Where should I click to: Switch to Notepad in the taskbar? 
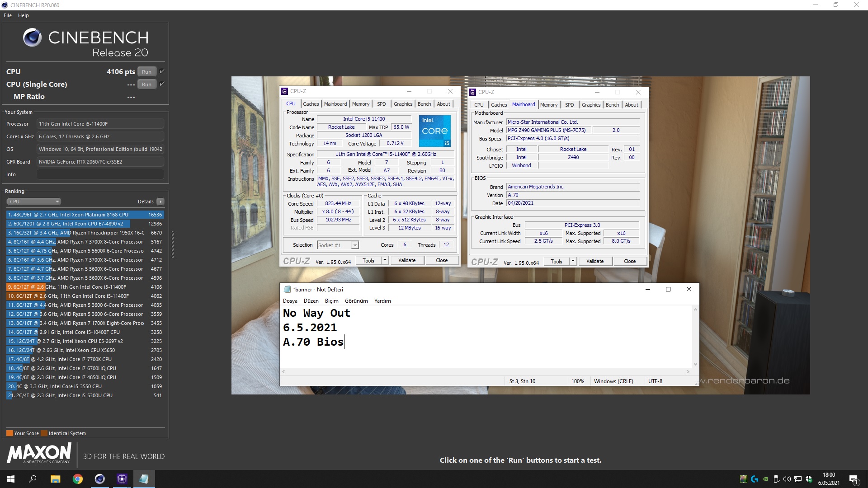point(144,479)
